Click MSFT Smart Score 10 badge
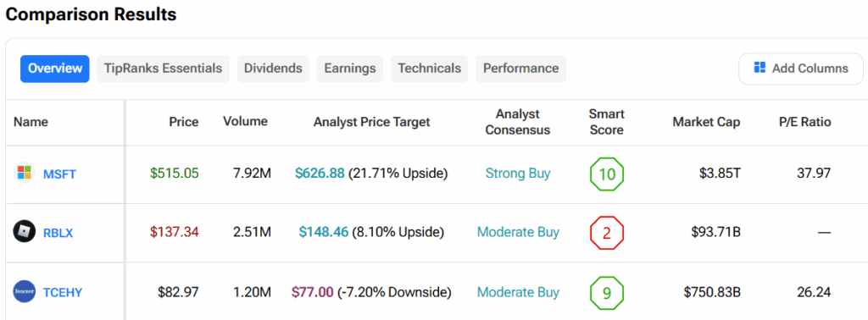Viewport: 868px width, 320px height. coord(607,174)
